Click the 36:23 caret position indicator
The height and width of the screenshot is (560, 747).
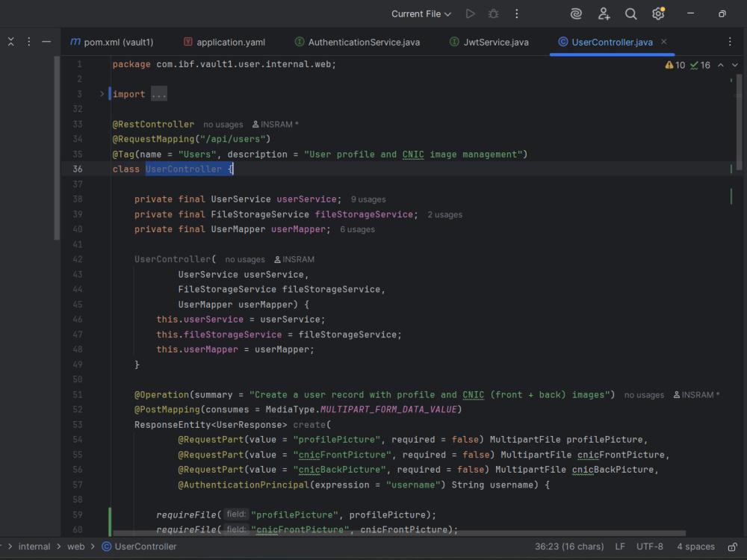pyautogui.click(x=568, y=547)
